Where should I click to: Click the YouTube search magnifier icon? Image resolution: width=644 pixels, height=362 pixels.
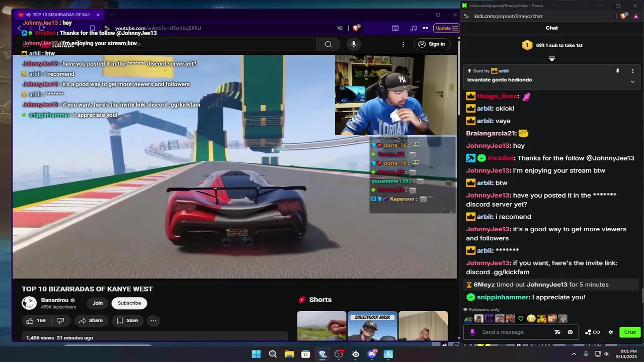pyautogui.click(x=328, y=44)
